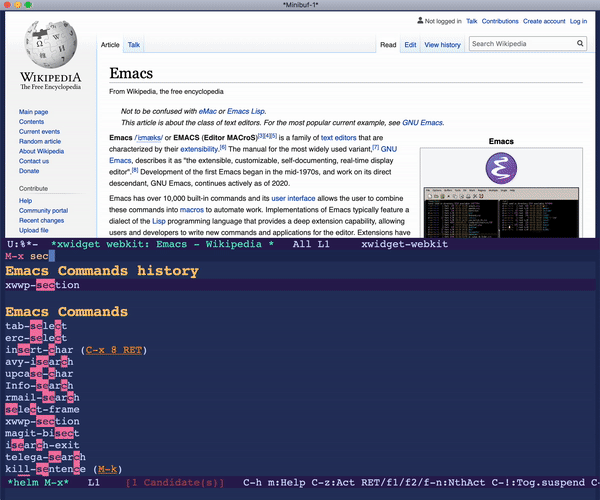Select the rmail-search candidate
Image resolution: width=600 pixels, height=500 pixels.
pos(42,397)
